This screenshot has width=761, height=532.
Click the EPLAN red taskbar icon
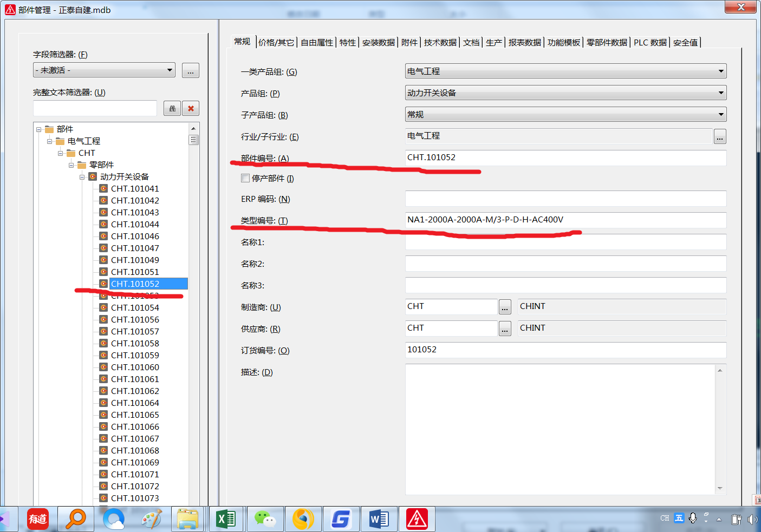pos(417,520)
